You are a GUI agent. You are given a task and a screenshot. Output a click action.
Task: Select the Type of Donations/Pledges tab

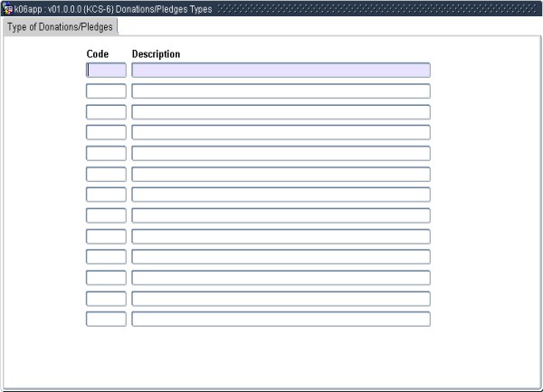(60, 26)
